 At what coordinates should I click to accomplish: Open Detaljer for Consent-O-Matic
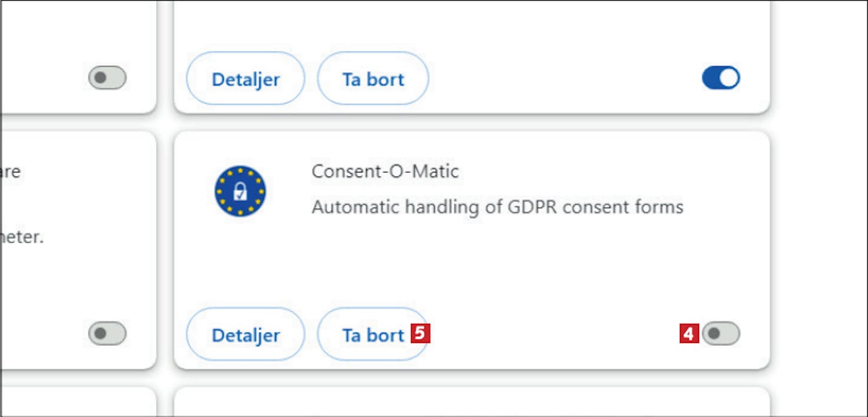point(245,335)
